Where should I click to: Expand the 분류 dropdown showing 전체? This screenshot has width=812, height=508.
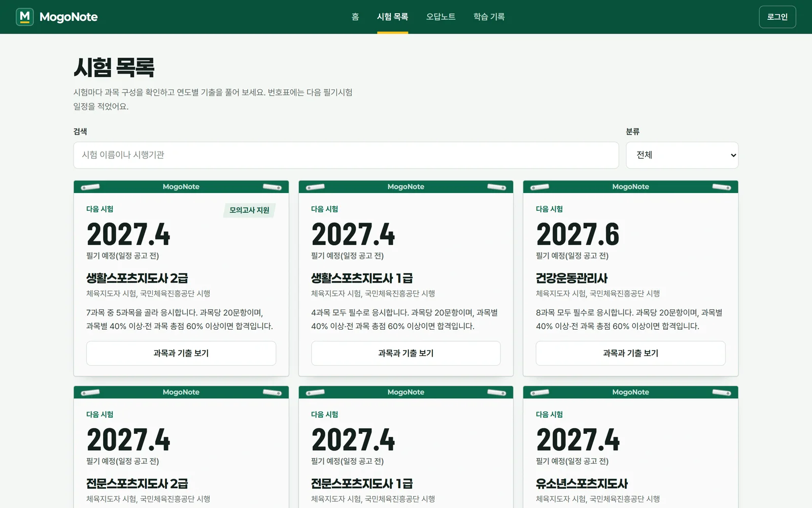tap(682, 155)
